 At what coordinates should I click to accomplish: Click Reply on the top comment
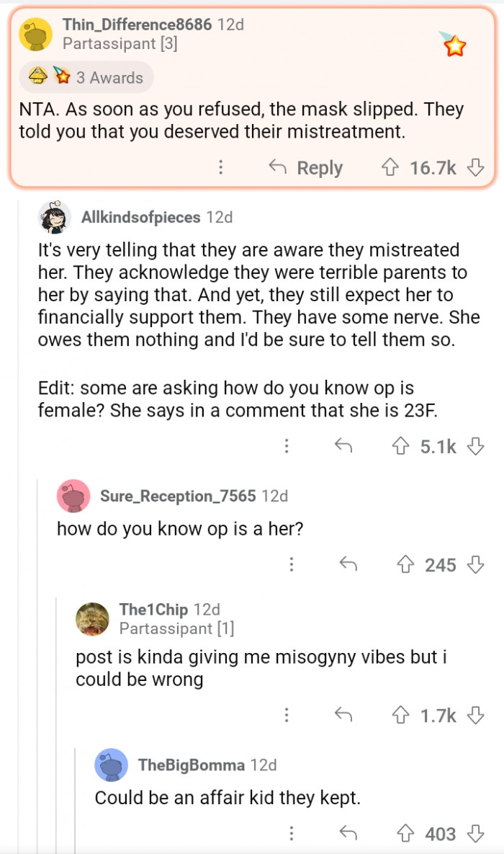pyautogui.click(x=306, y=168)
